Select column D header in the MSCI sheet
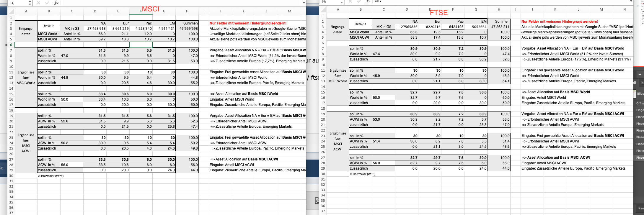The image size is (644, 215). click(x=95, y=11)
